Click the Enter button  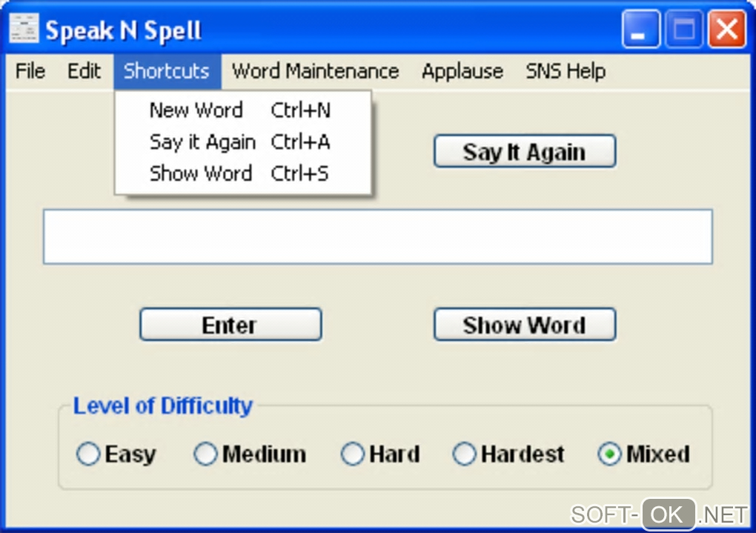pos(231,325)
